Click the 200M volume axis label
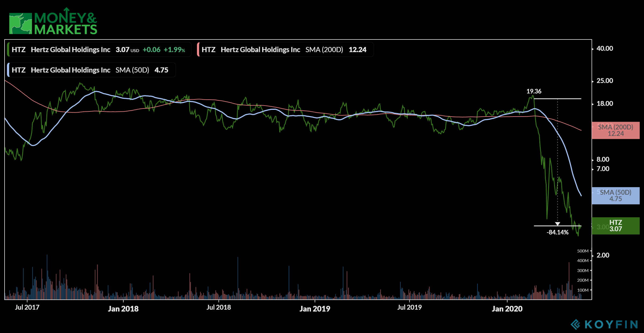 pyautogui.click(x=583, y=280)
